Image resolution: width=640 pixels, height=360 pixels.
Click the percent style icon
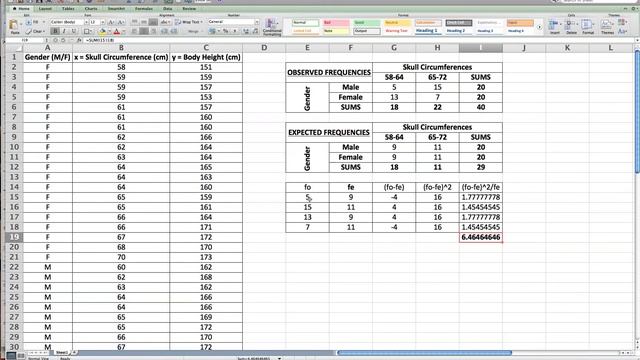coord(225,31)
